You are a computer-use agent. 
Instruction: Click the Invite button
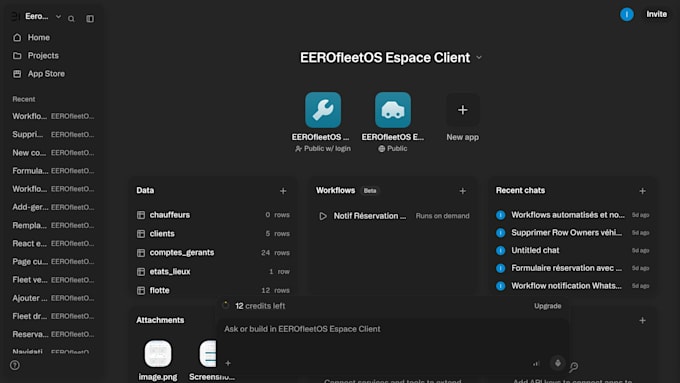(656, 14)
